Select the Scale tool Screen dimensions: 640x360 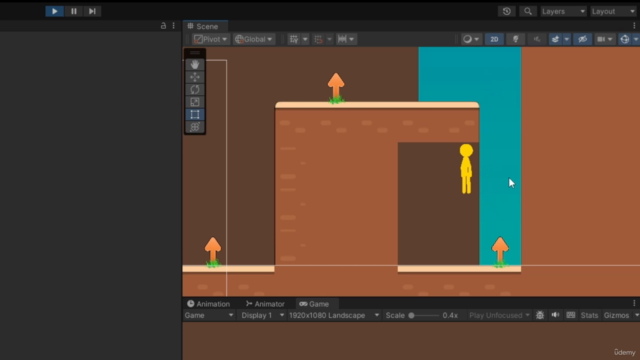click(195, 102)
